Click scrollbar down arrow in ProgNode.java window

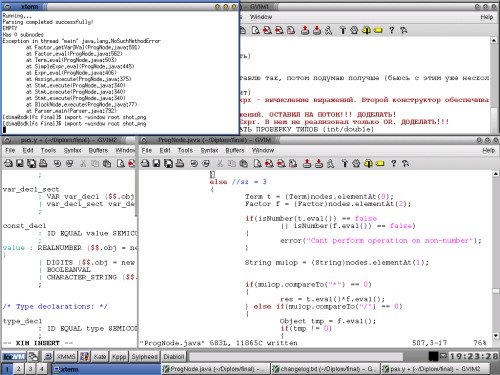[496, 336]
